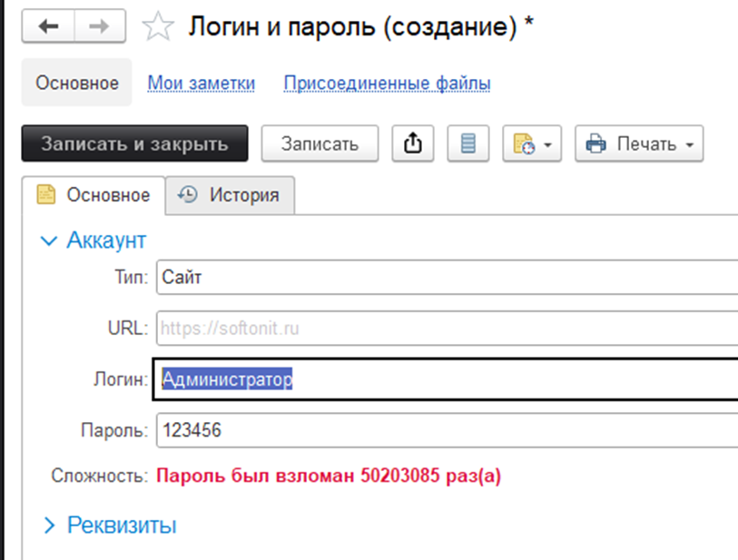Collapse the Аккаунт section

[48, 240]
